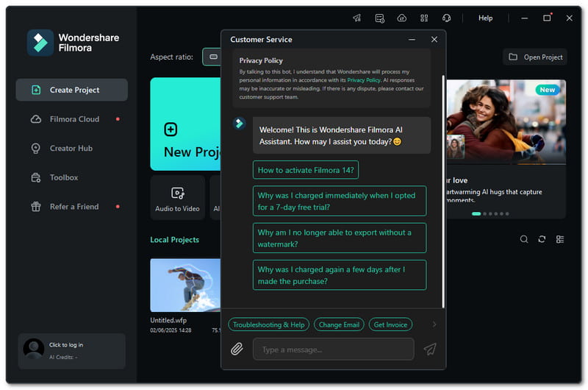Select 'charged again a few days after' question
Image resolution: width=588 pixels, height=390 pixels.
click(340, 275)
